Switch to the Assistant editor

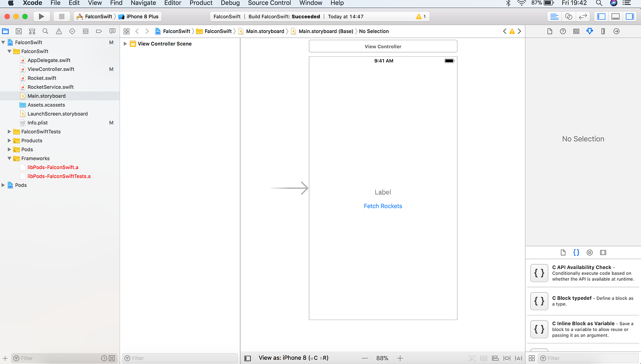tap(569, 16)
